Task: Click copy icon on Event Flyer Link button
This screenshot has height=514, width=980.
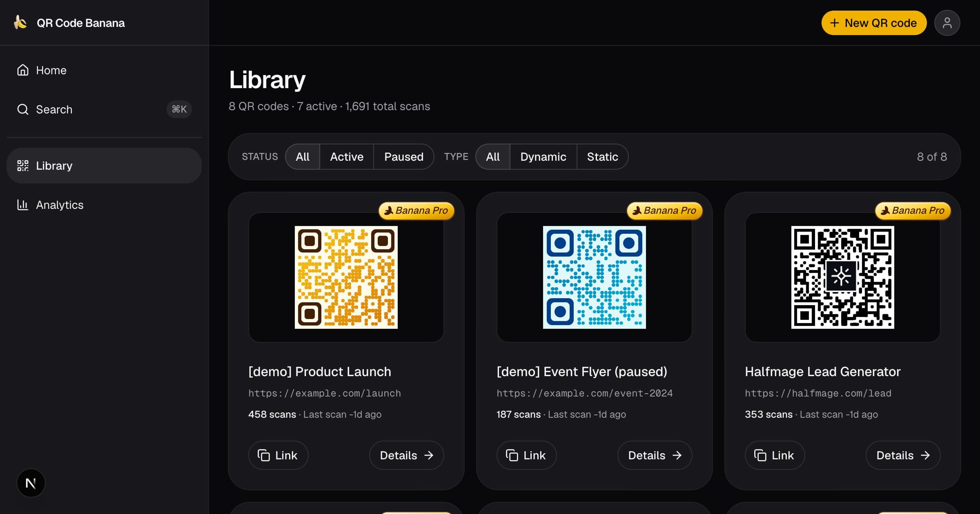Action: (x=512, y=455)
